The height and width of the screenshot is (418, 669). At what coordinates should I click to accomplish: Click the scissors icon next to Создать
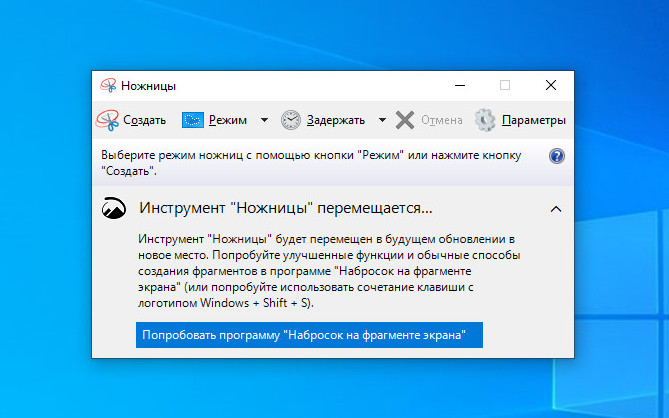click(107, 120)
